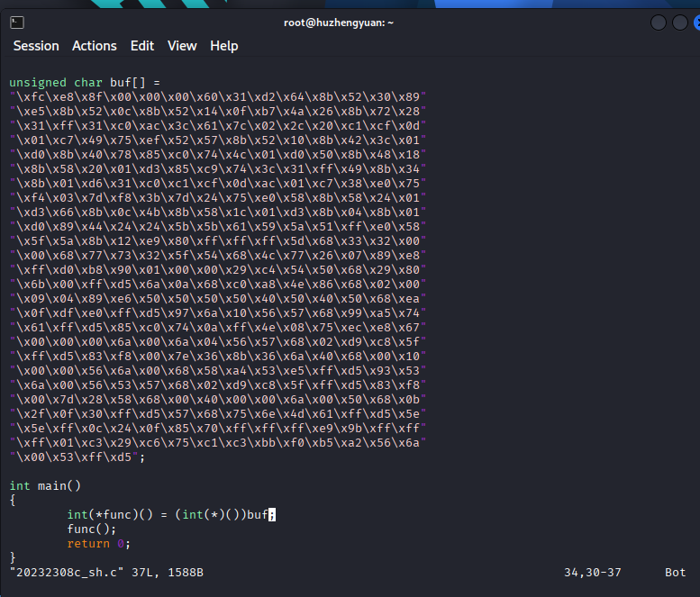Open the Edit menu
The height and width of the screenshot is (597, 700).
[x=142, y=46]
